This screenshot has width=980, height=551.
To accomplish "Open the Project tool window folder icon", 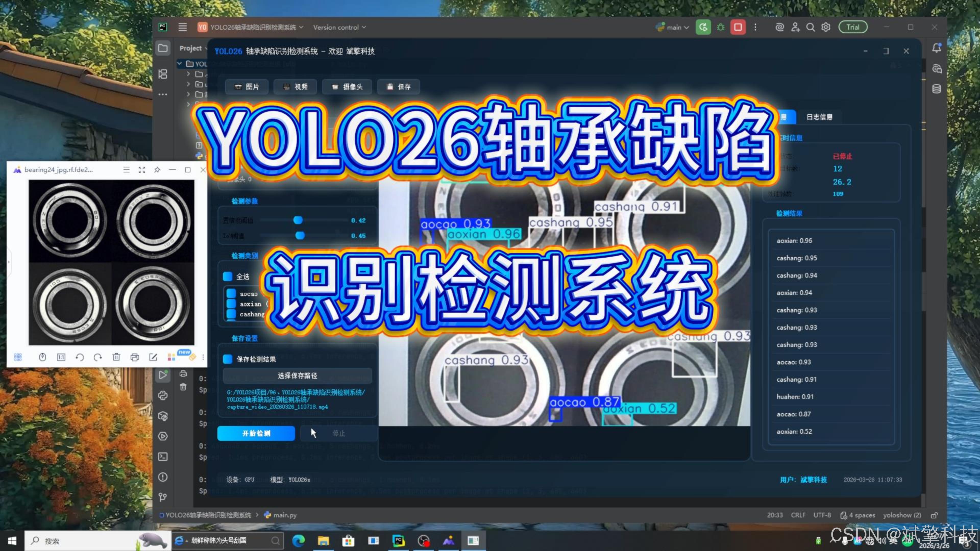I will point(163,48).
